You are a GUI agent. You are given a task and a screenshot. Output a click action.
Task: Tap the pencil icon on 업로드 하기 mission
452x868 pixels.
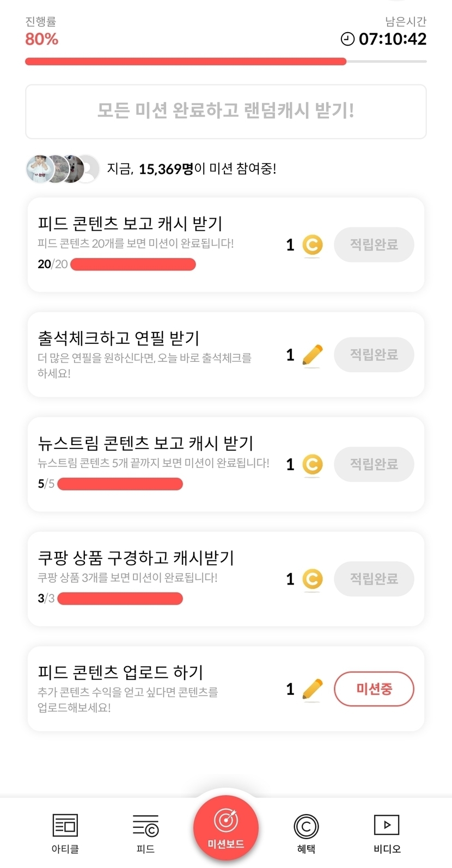click(x=313, y=689)
